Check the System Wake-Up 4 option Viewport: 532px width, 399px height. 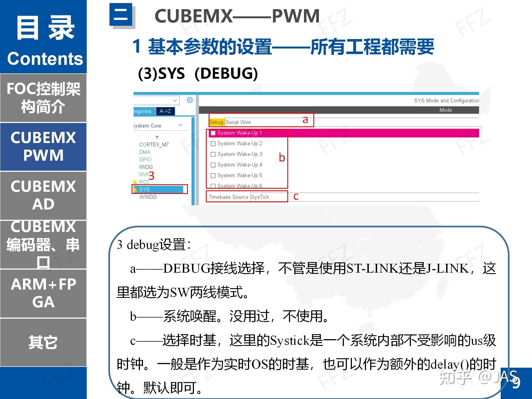(x=213, y=165)
